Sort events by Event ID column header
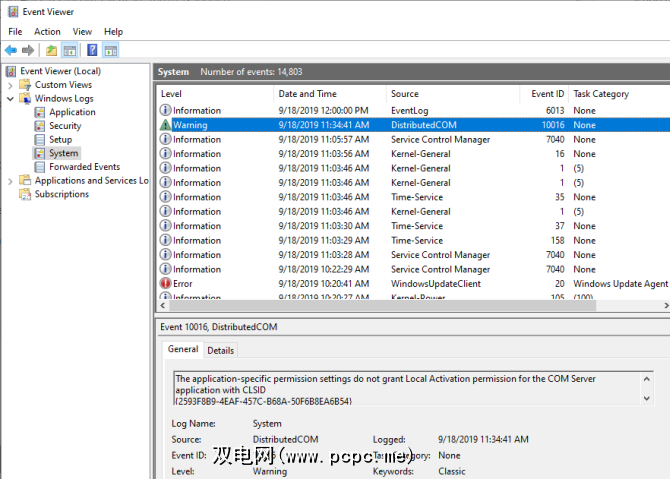This screenshot has width=670, height=479. pos(546,94)
